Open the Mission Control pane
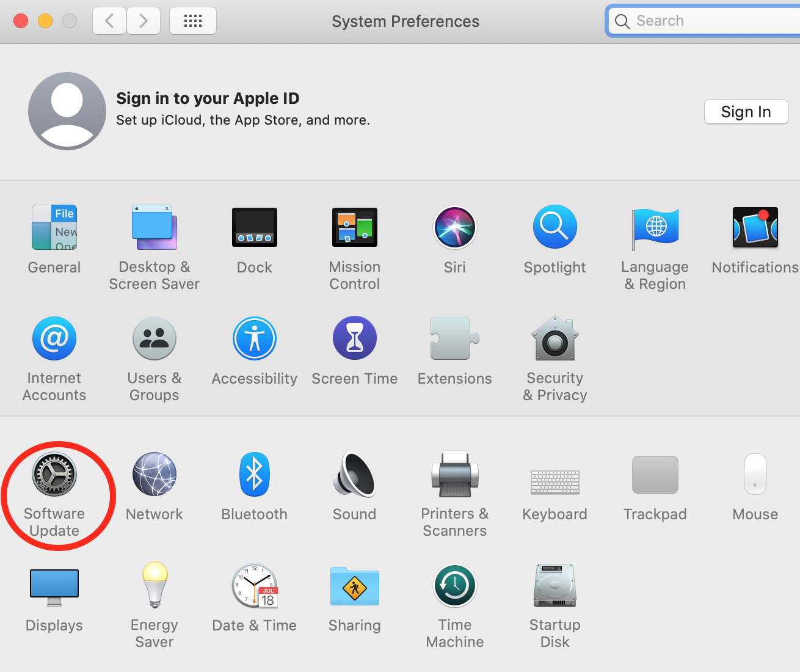 coord(354,228)
